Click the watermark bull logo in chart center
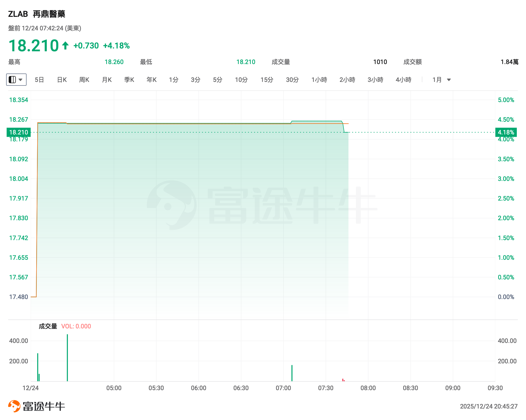 172,205
